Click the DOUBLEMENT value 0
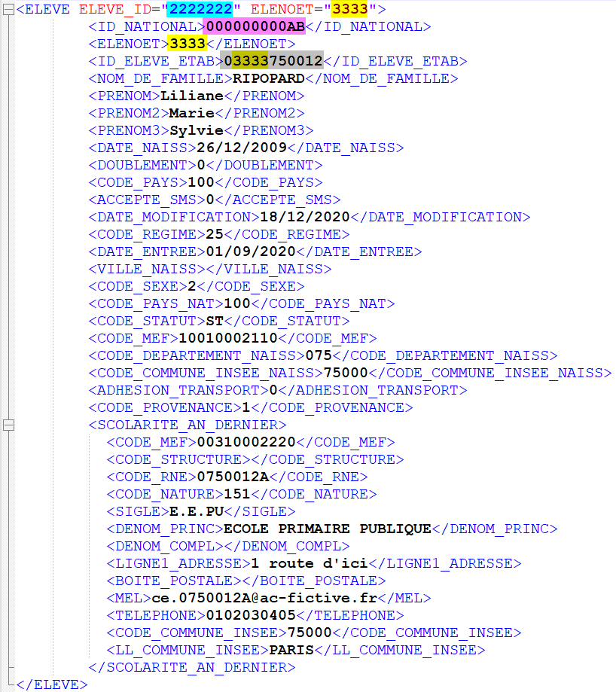Screen dimensions: 616x692 201,165
